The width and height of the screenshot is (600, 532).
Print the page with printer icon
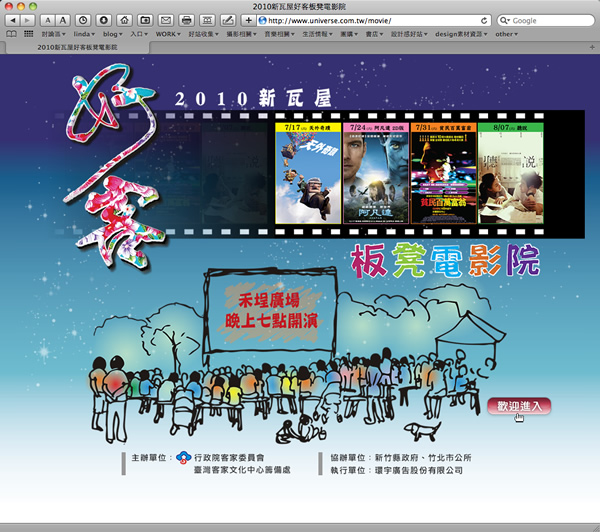click(186, 20)
